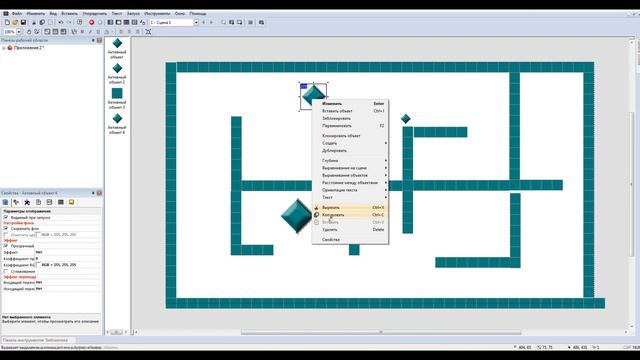640x360 pixels.
Task: Click the Copy toolbar icon
Action: tap(42, 22)
